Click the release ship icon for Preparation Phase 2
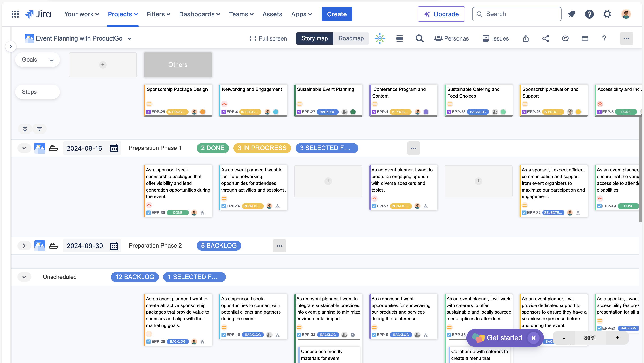Viewport: 644px width, 363px height. click(x=53, y=246)
